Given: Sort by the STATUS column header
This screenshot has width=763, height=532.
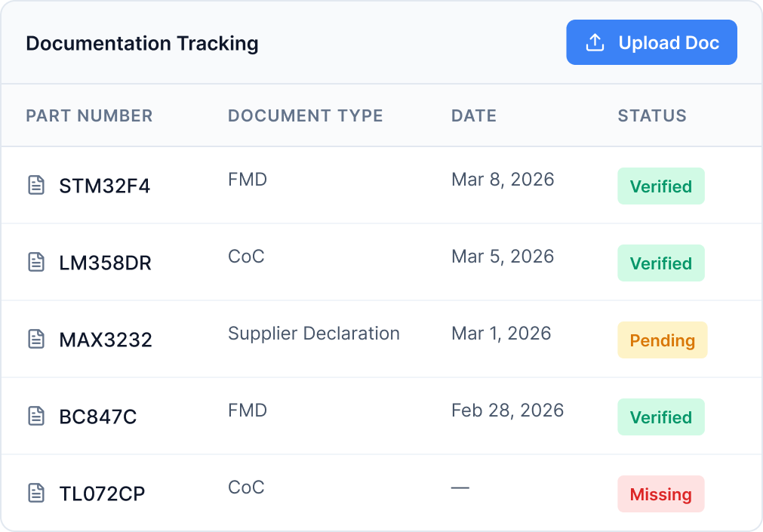Looking at the screenshot, I should (652, 115).
